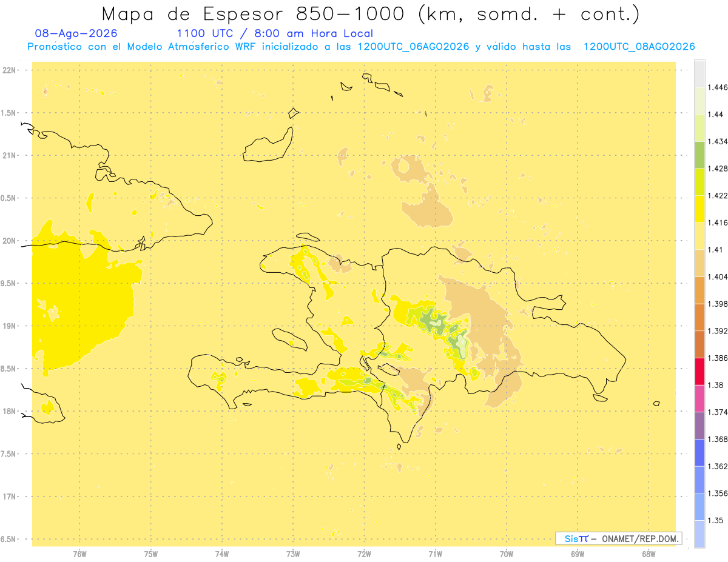
Task: Click the "1.356" colorbar value
Action: pyautogui.click(x=717, y=493)
